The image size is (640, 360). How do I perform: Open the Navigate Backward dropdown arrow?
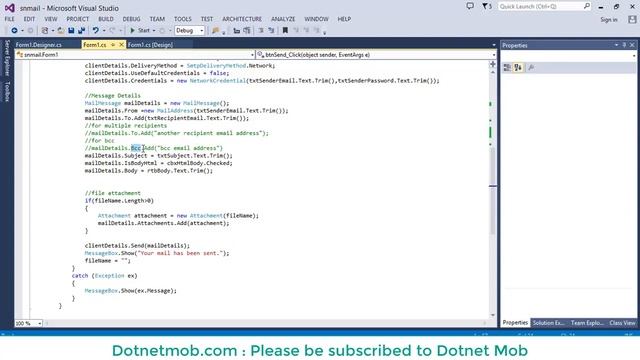[22, 31]
